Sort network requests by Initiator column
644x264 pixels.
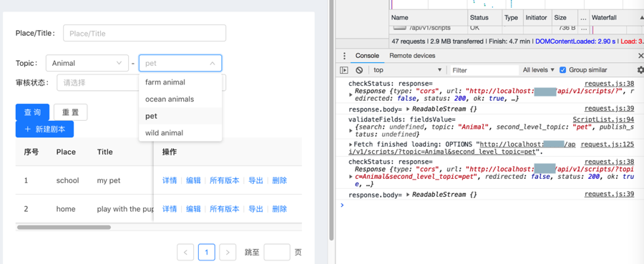point(537,18)
